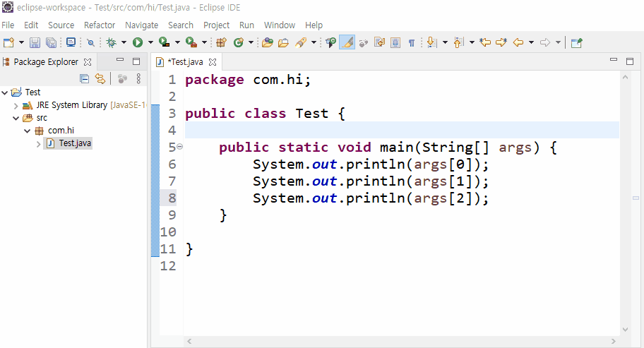Open the Search dropdown arrow
The width and height of the screenshot is (644, 348).
click(314, 42)
